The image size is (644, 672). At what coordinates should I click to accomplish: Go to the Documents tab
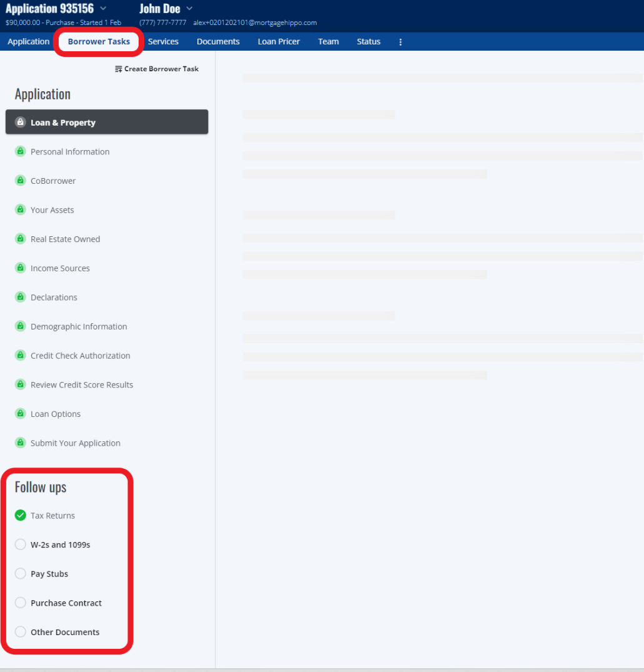pos(218,42)
